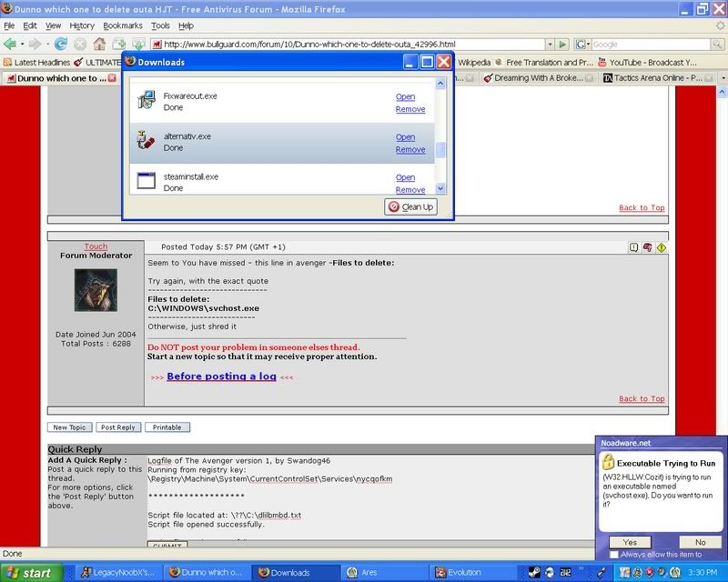Switch to 'Dreaming With A Broke...' tab
The height and width of the screenshot is (582, 728).
538,78
